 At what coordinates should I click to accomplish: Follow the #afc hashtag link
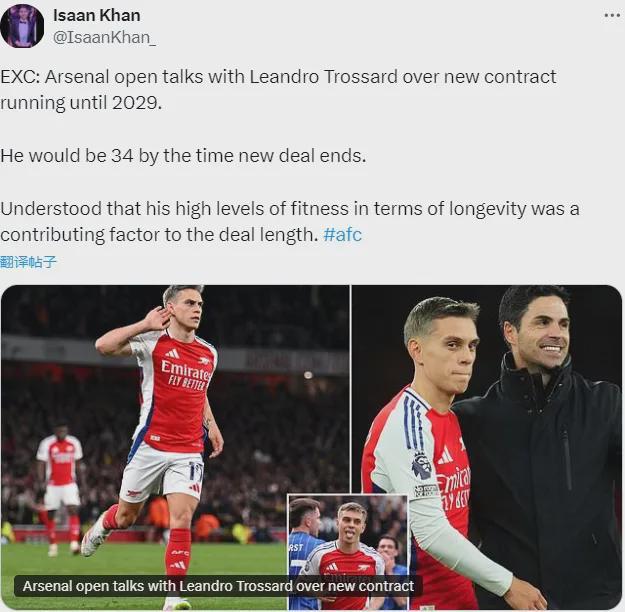345,236
